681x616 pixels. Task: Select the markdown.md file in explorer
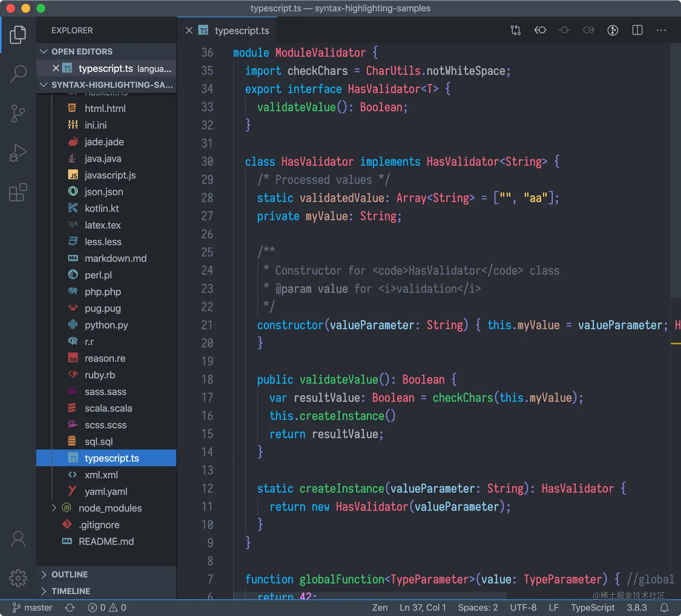(x=116, y=258)
